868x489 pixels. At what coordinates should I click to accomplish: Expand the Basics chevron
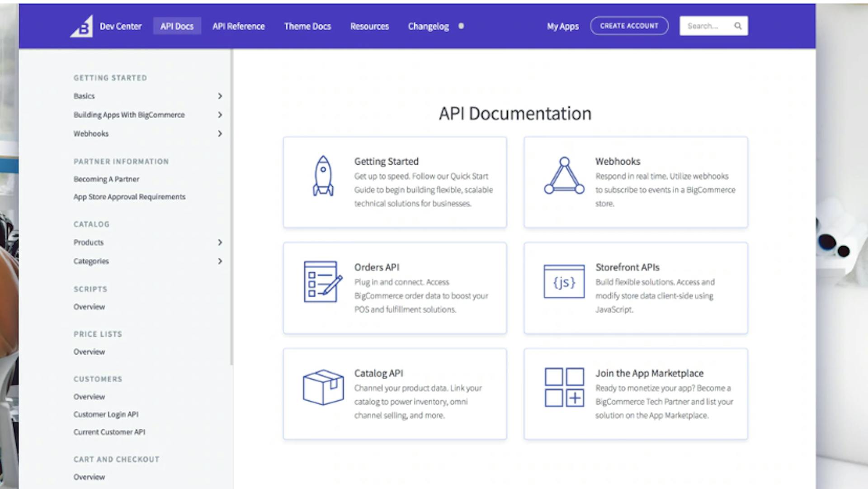[220, 96]
